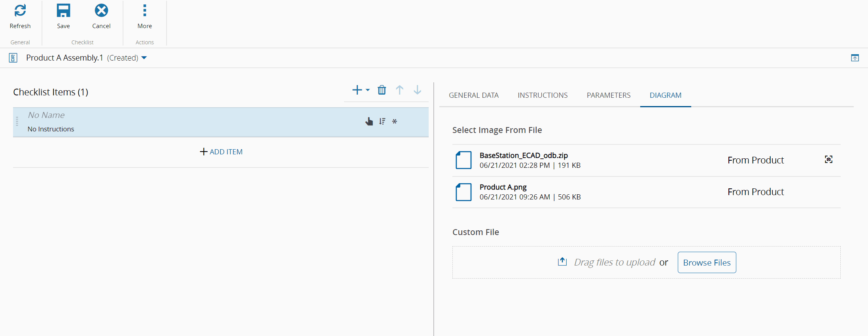Viewport: 868px width, 336px height.
Task: Expand the Product A Assembly.1 state dropdown
Action: [x=144, y=58]
